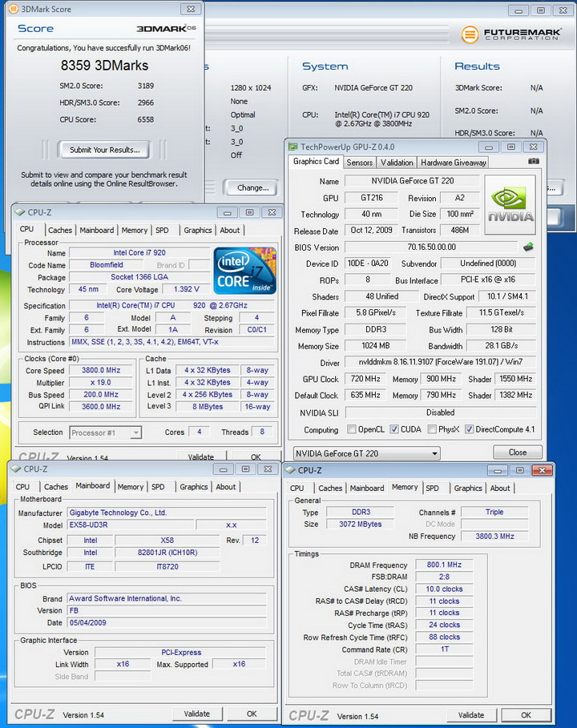The image size is (577, 728).
Task: Open Graphics tab in top CPU-Z window
Action: [197, 230]
